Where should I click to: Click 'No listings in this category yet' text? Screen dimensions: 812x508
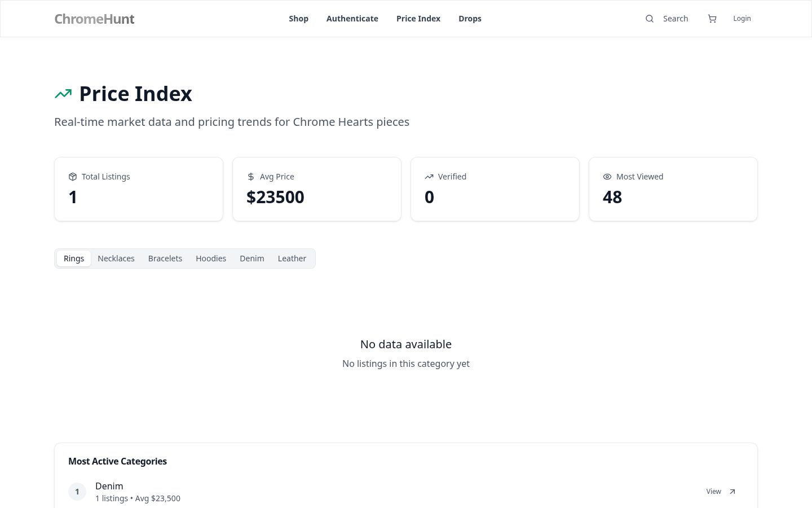406,364
